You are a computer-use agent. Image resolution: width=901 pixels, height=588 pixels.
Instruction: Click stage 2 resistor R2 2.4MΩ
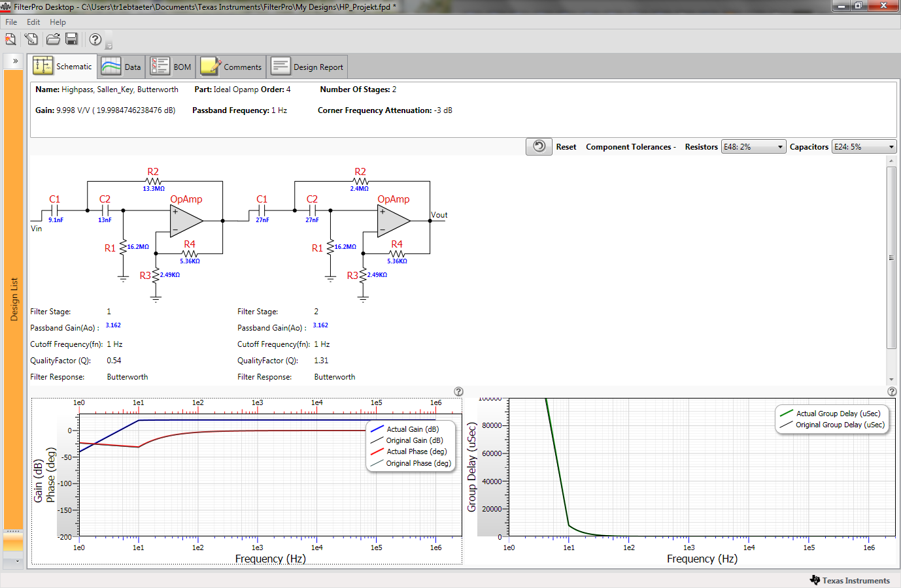pyautogui.click(x=360, y=180)
